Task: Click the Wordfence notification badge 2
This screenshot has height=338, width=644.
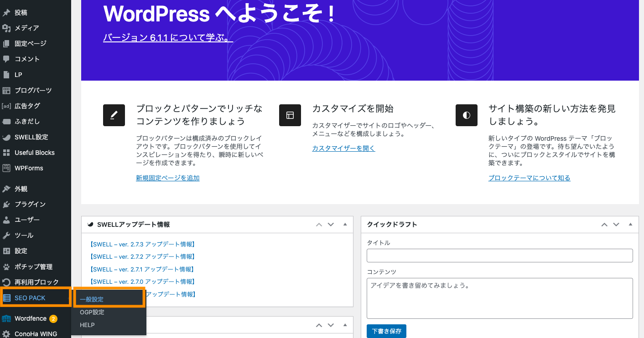Action: tap(53, 318)
